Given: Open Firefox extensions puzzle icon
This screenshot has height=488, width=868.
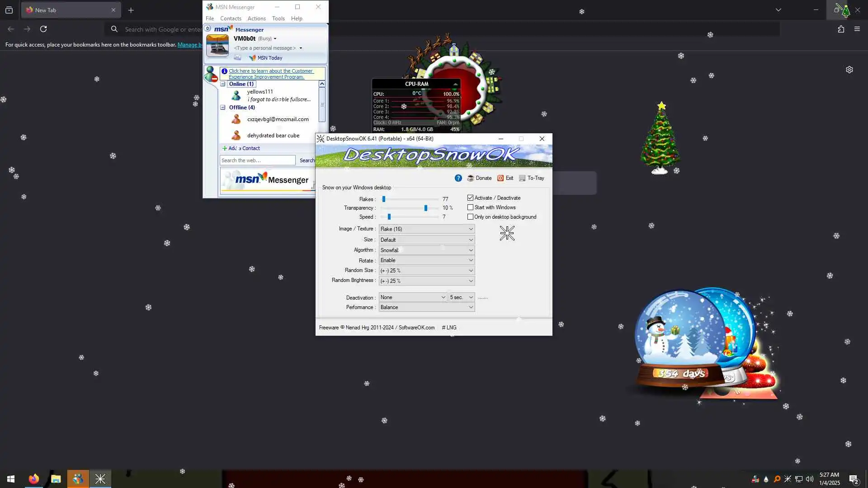Looking at the screenshot, I should [841, 29].
